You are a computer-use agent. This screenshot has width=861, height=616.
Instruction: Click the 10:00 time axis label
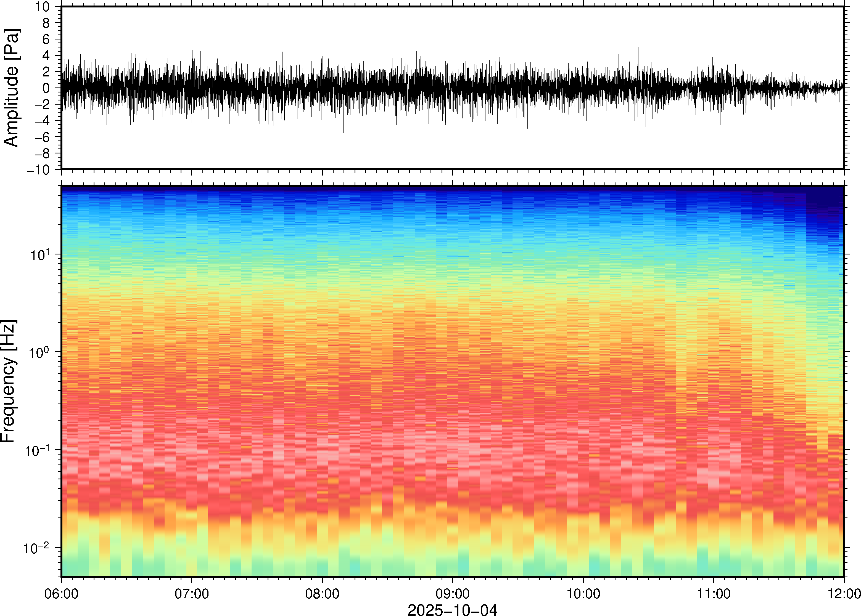[x=583, y=594]
